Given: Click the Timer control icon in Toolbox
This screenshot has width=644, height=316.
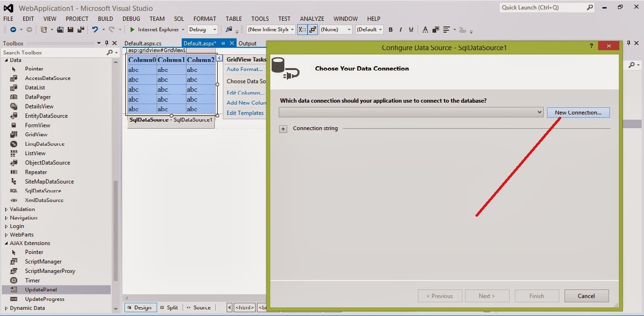Looking at the screenshot, I should (14, 281).
